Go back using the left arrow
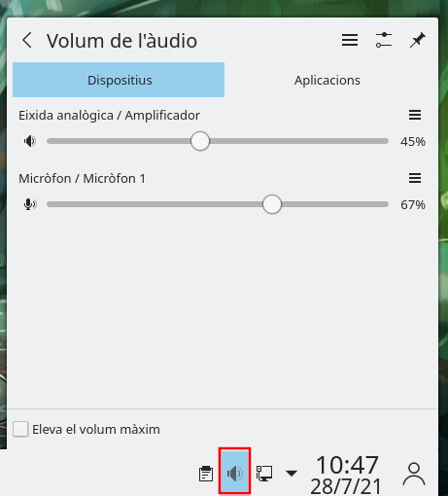448x496 pixels. 27,40
